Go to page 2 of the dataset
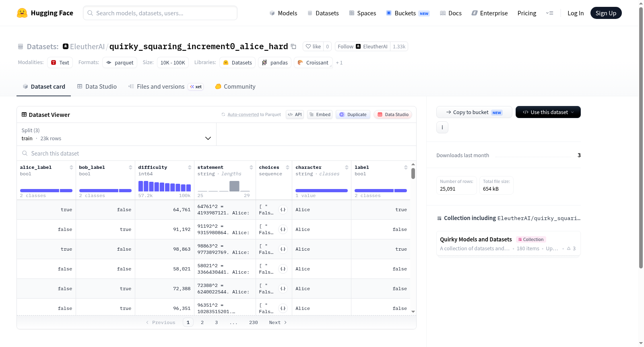The height and width of the screenshot is (347, 644). coord(202,322)
